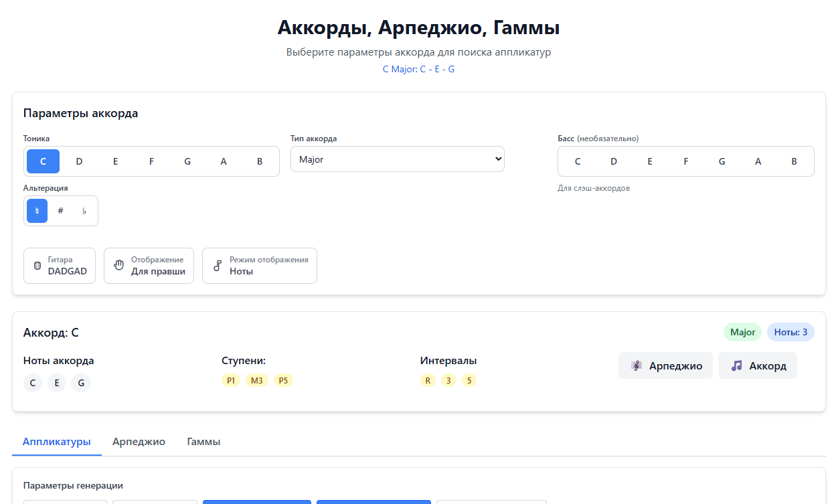Choose D as the root note

click(x=79, y=161)
